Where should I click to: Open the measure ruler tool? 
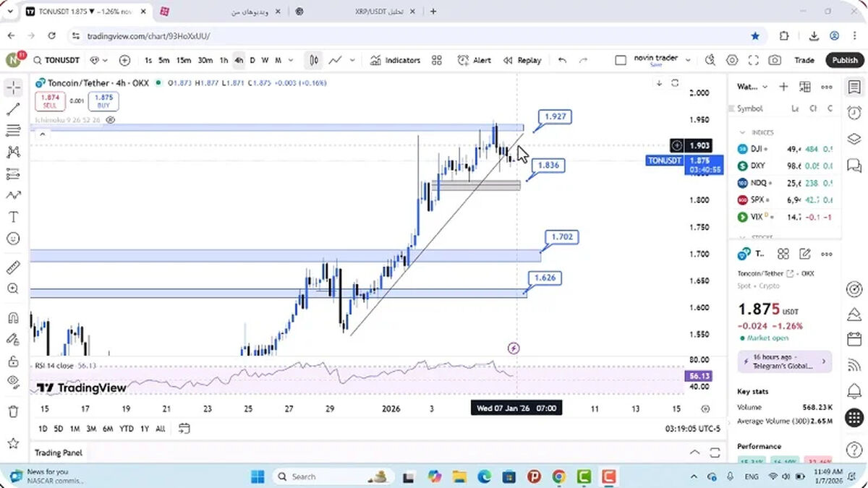[x=13, y=267]
